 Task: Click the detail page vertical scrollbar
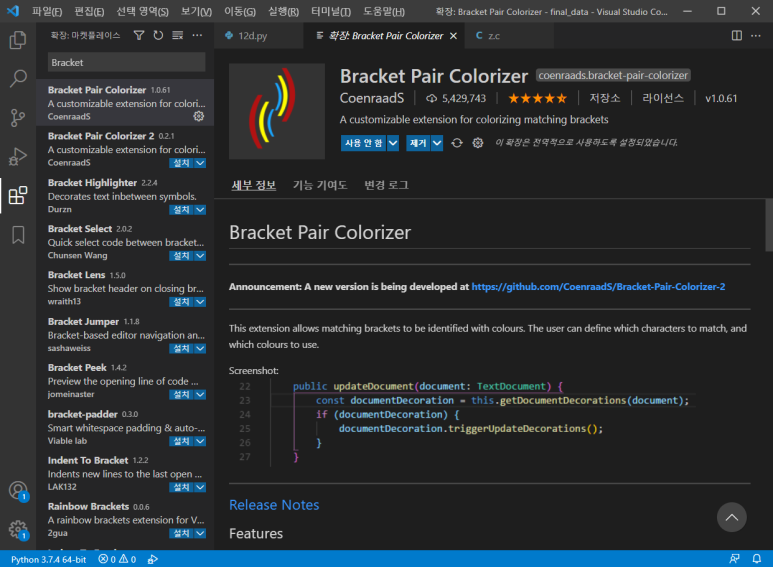[x=769, y=225]
